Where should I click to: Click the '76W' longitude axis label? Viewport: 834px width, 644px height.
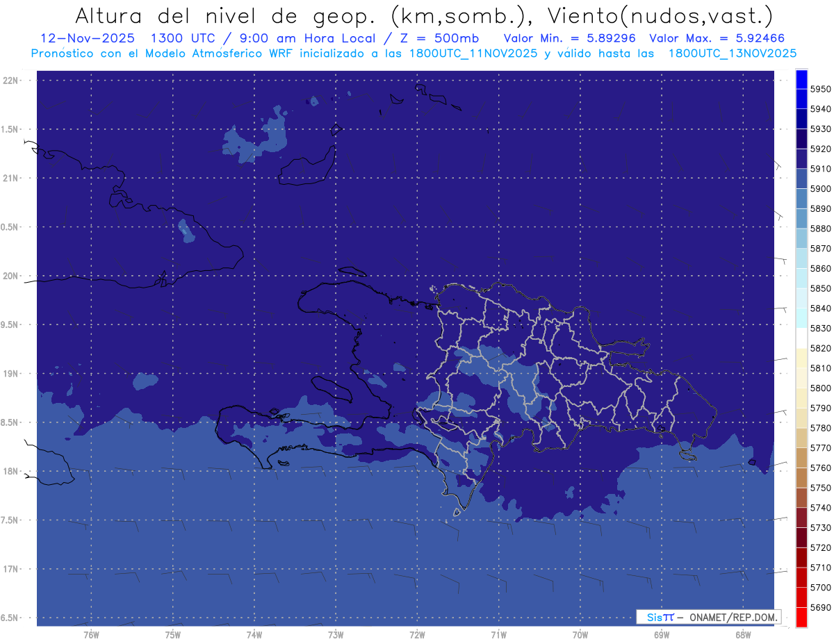point(91,635)
